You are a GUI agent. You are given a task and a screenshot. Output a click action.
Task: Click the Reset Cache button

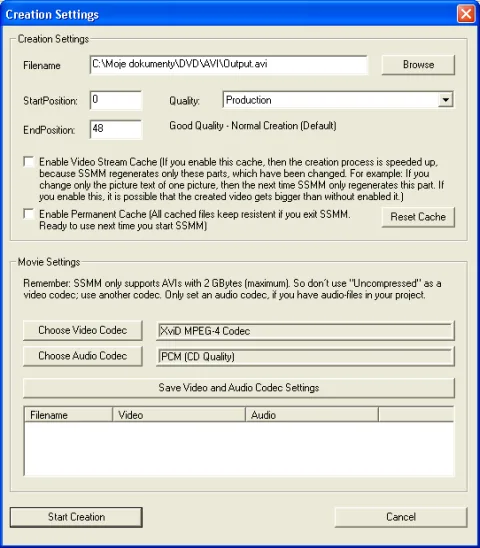tap(418, 217)
